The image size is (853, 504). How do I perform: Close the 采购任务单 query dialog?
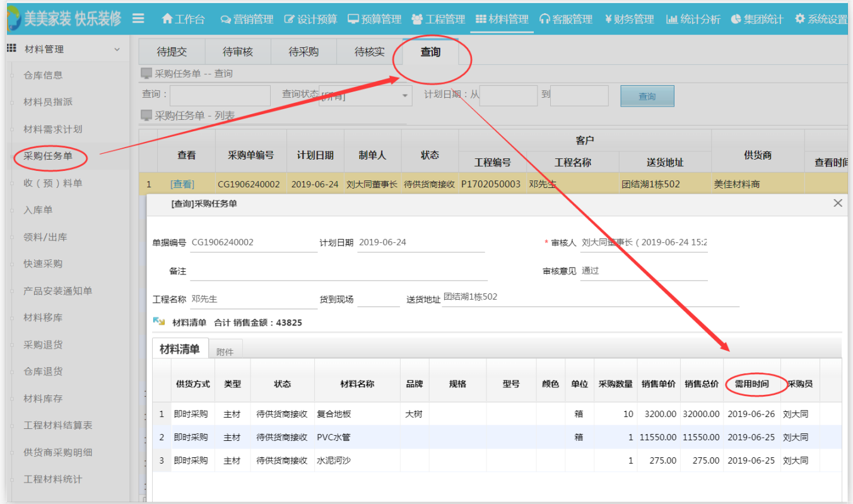tap(837, 203)
